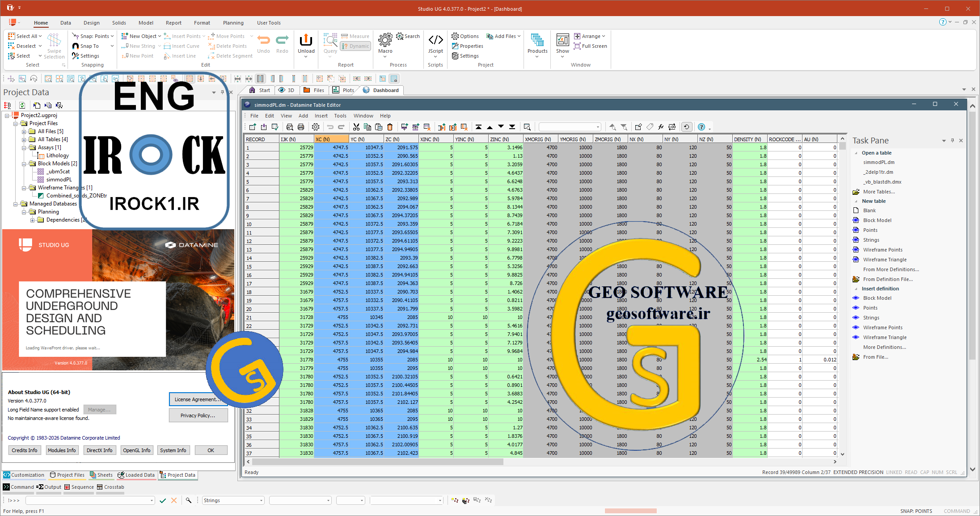
Task: Click the ribbon help question mark icon
Action: point(942,22)
